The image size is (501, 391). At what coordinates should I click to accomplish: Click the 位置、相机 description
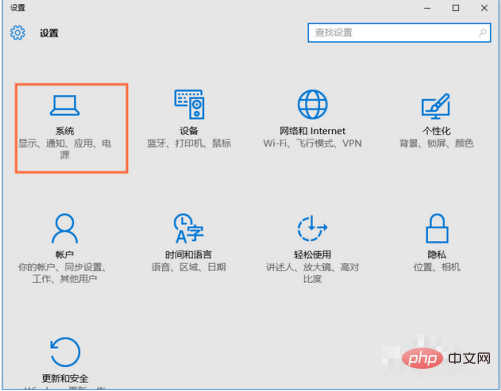[437, 267]
